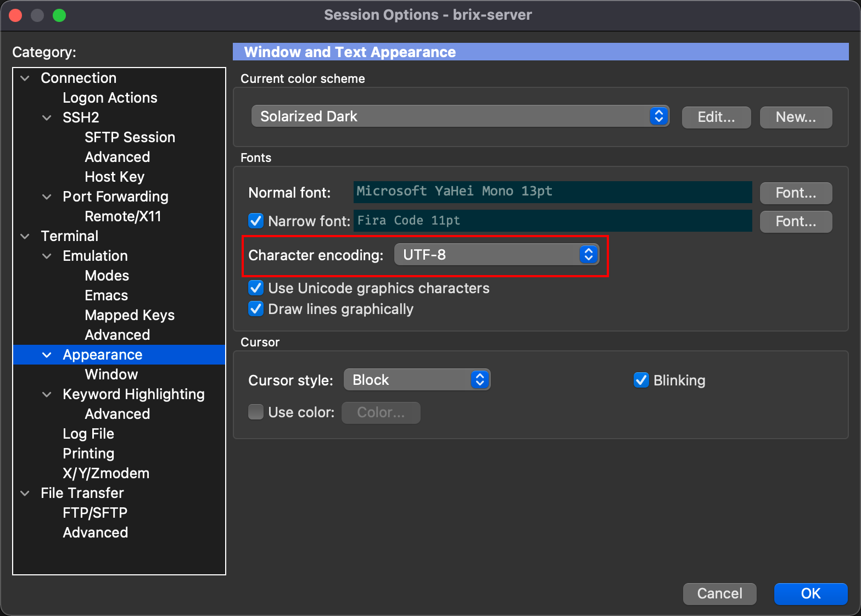Click the "Category:" label

(44, 52)
